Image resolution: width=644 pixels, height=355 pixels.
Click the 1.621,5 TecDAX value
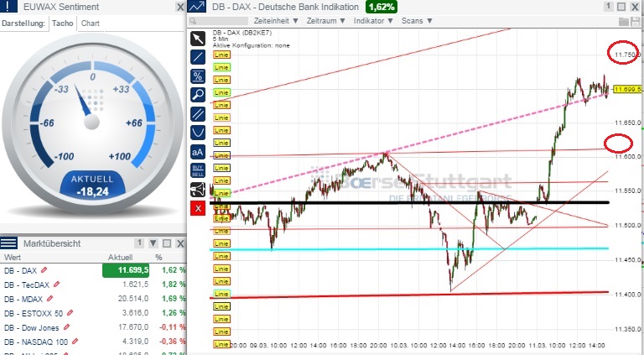point(136,285)
